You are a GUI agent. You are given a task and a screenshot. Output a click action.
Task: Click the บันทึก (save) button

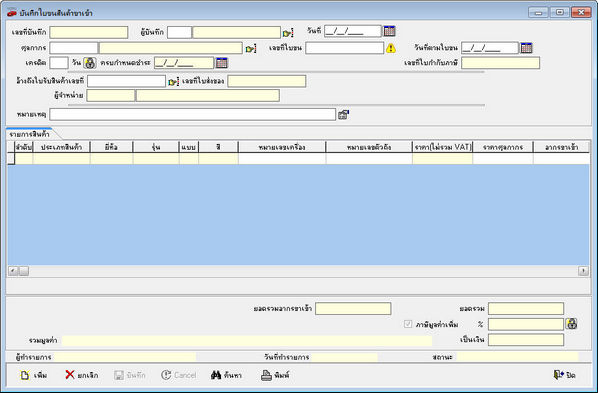[130, 375]
